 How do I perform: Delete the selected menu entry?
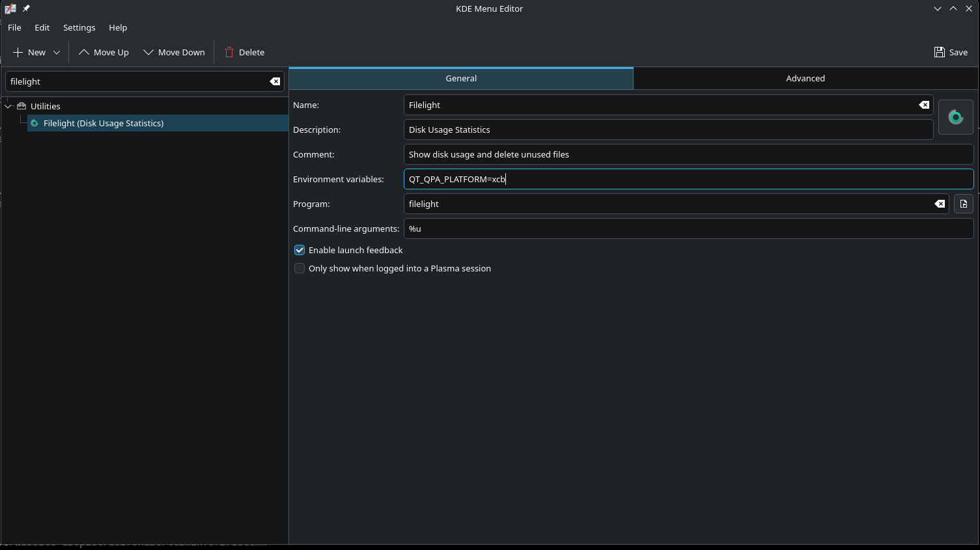[244, 52]
